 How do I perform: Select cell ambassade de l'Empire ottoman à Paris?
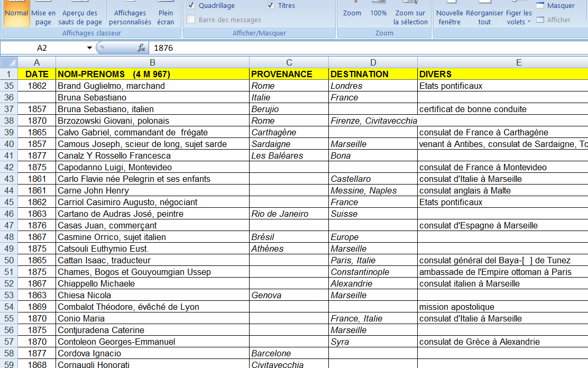tap(502, 272)
